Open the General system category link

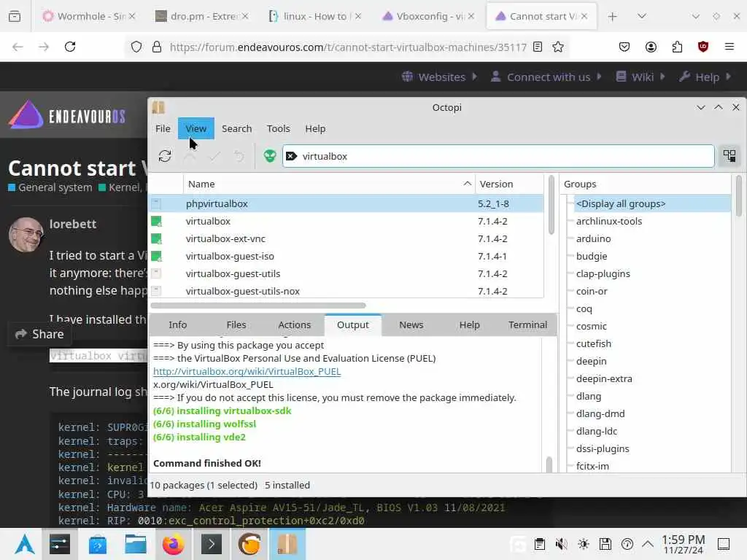pos(50,187)
